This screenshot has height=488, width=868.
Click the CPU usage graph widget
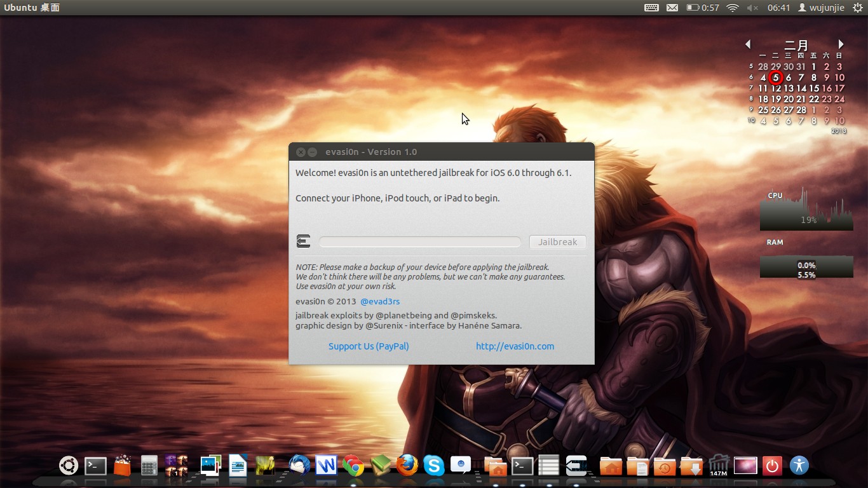pos(806,208)
